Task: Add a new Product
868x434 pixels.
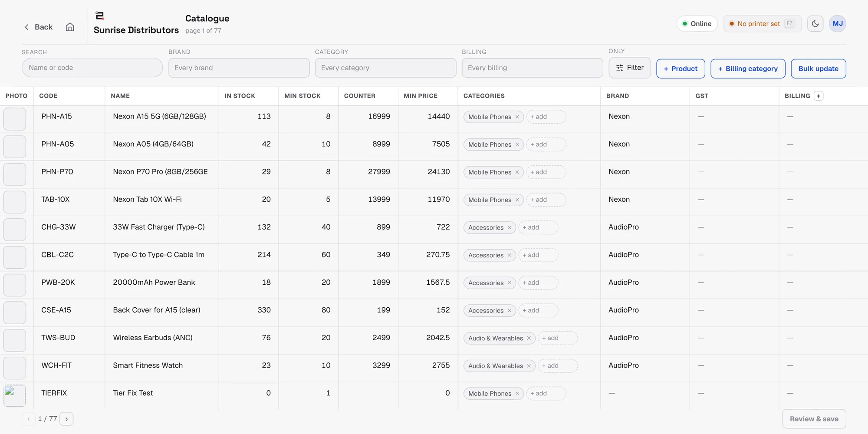Action: pyautogui.click(x=681, y=69)
